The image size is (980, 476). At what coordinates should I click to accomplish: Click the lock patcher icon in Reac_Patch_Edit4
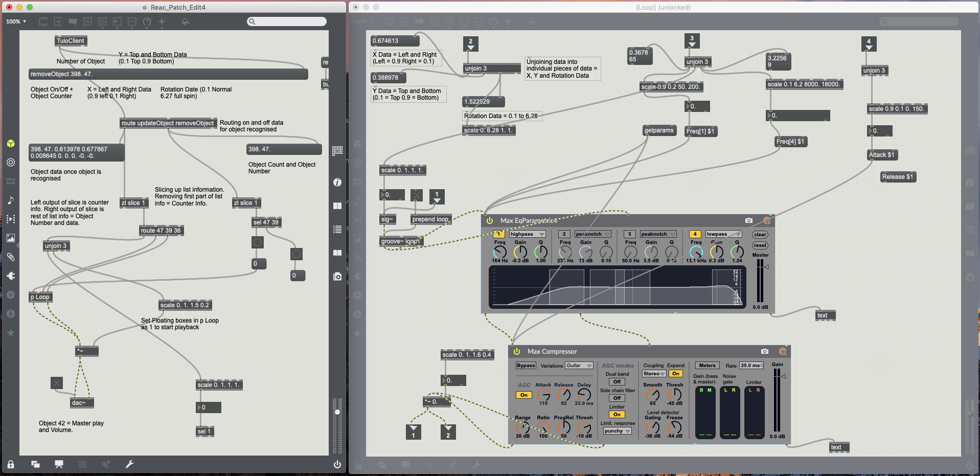click(11, 464)
